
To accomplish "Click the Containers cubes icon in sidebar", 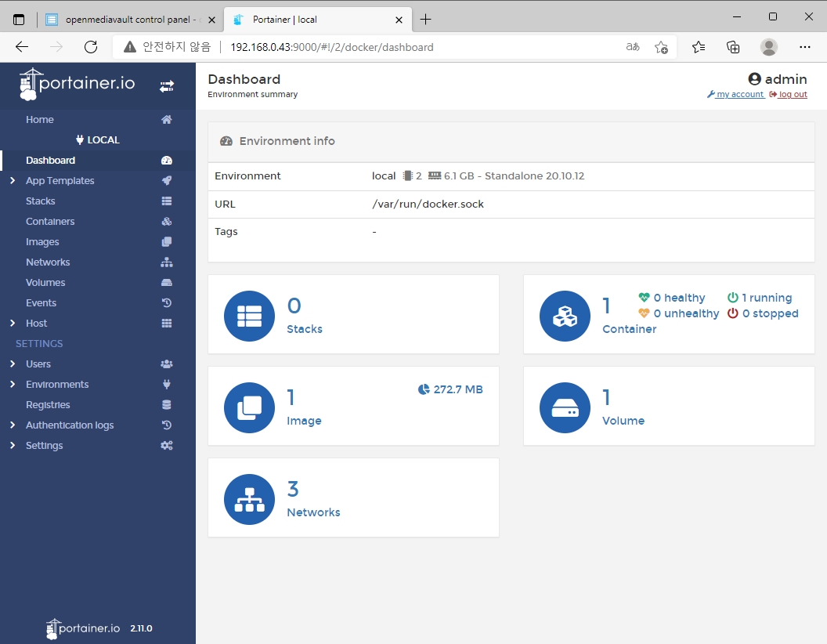I will pyautogui.click(x=167, y=222).
